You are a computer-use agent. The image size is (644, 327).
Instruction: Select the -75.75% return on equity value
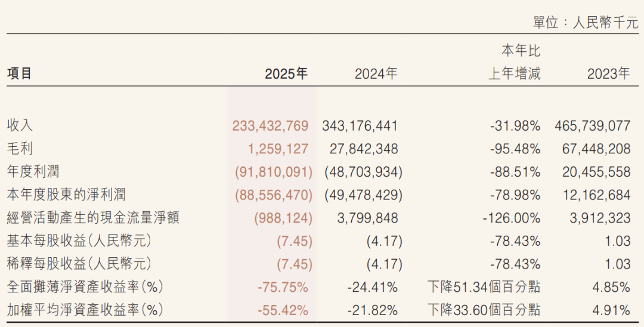283,287
